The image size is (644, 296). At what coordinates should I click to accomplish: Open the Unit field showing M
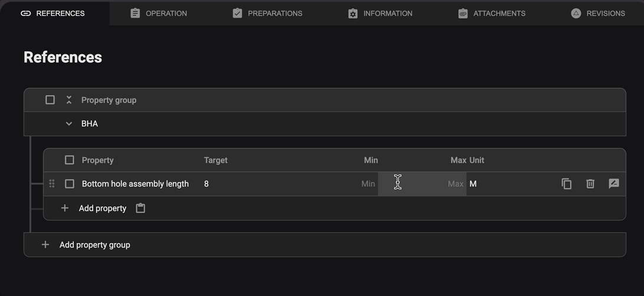coord(507,184)
